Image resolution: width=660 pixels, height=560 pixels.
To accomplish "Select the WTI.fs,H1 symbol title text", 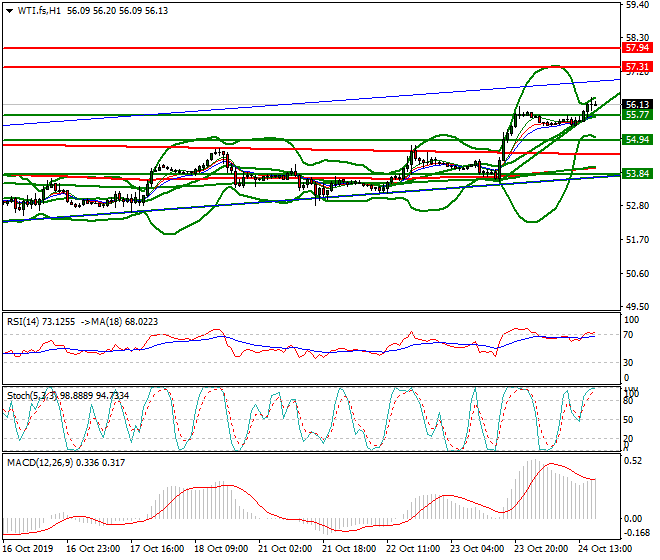I will (39, 11).
